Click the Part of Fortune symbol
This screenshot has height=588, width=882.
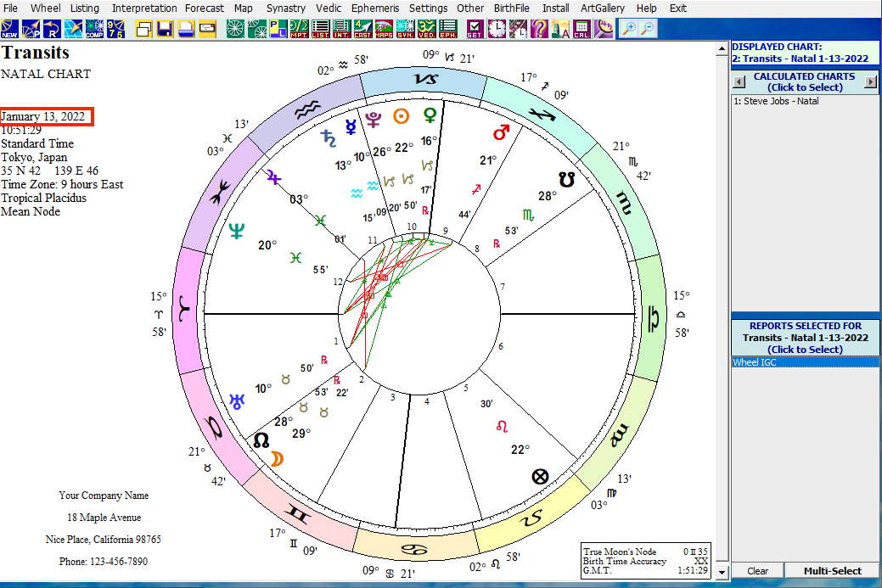coord(540,477)
